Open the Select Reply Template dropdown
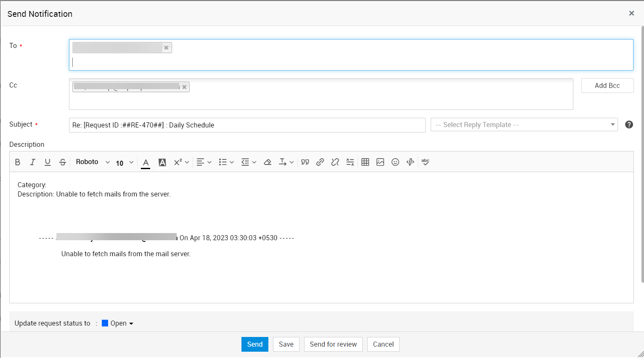The width and height of the screenshot is (644, 358). tap(524, 125)
